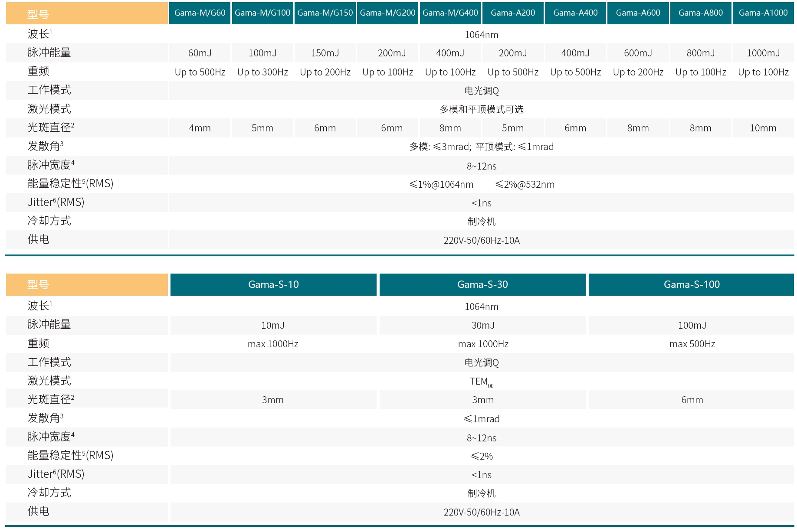Click the Gama-M/G200 column header
Viewport: 797px width, 532px height.
click(x=387, y=13)
